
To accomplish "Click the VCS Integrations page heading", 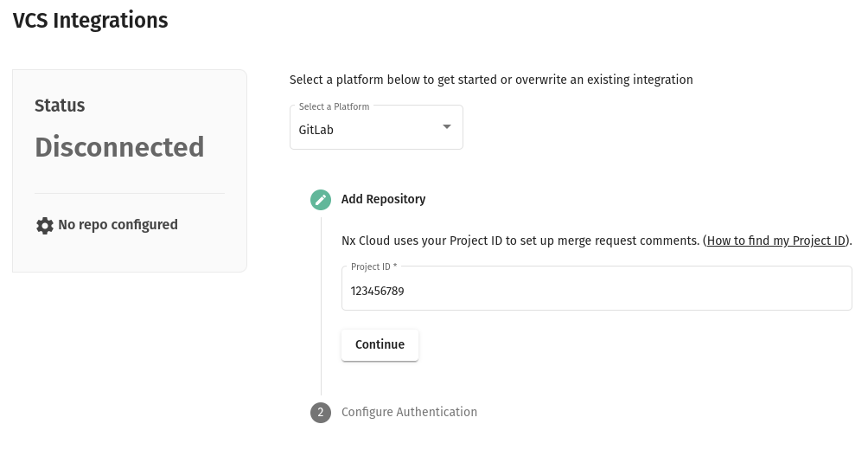I will (90, 21).
